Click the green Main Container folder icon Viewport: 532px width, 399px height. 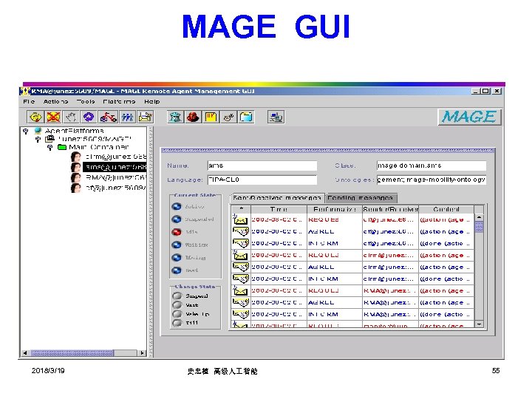[62, 147]
